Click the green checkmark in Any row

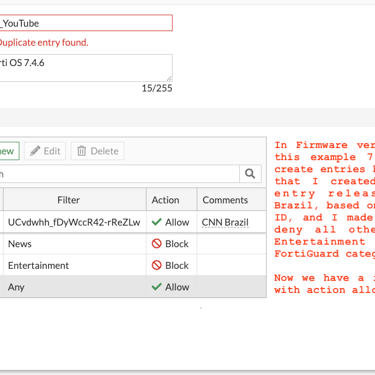tap(156, 287)
